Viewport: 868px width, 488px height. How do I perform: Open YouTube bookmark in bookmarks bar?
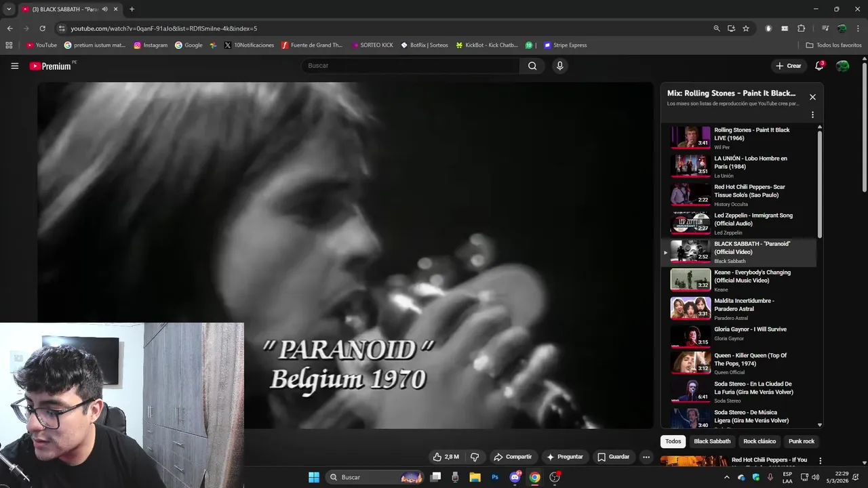click(41, 45)
